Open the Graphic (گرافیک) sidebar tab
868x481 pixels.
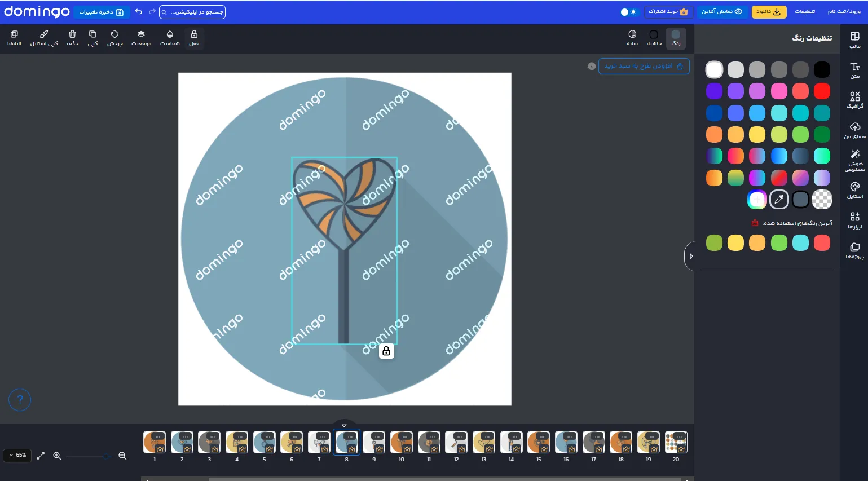(x=854, y=100)
